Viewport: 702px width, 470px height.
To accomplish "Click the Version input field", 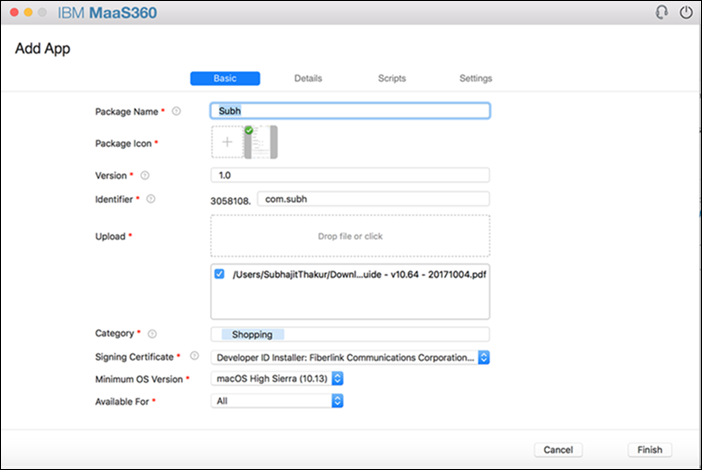I will pos(350,175).
